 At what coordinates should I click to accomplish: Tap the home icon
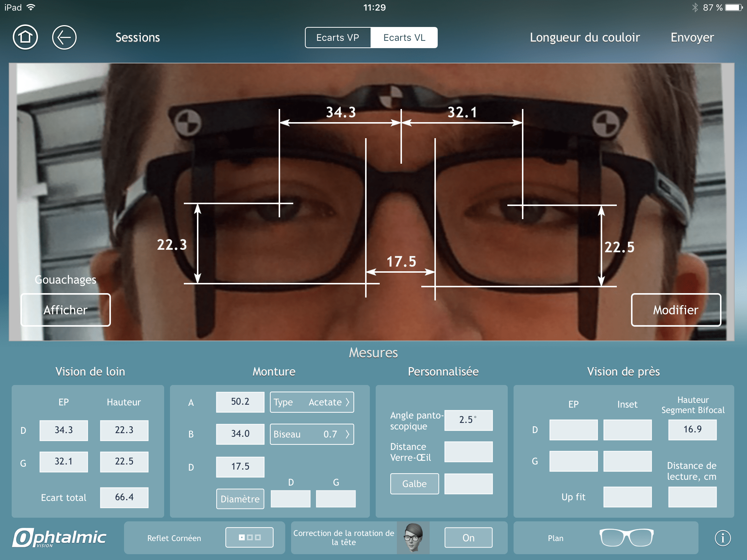[25, 37]
